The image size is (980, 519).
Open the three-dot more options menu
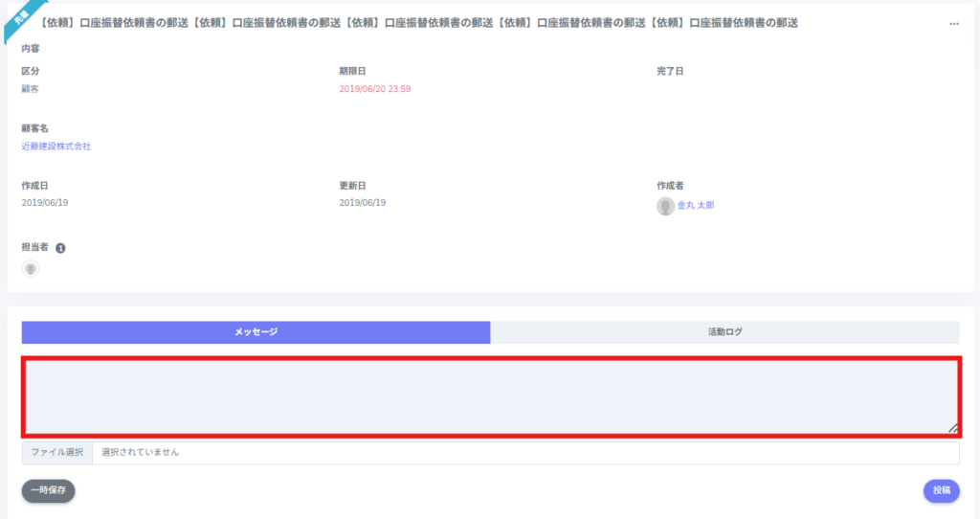pos(953,24)
